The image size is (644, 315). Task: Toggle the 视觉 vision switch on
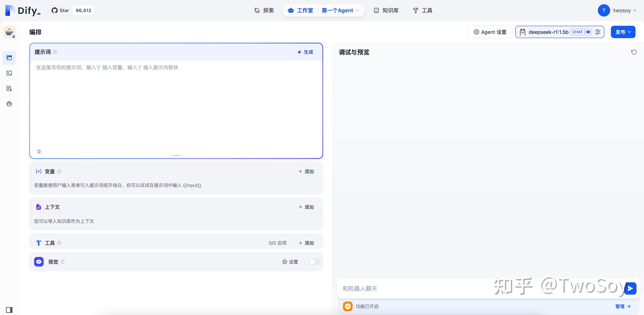pyautogui.click(x=314, y=262)
